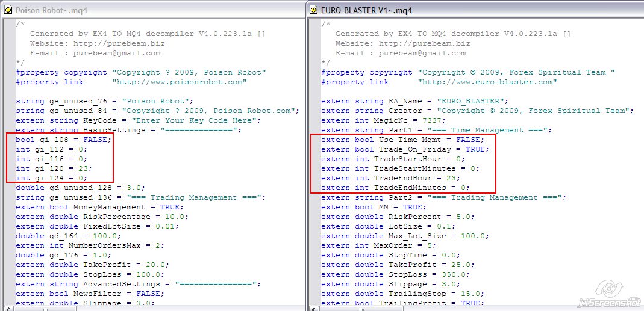Click the StopLoss = 350.0 line

tap(396, 274)
